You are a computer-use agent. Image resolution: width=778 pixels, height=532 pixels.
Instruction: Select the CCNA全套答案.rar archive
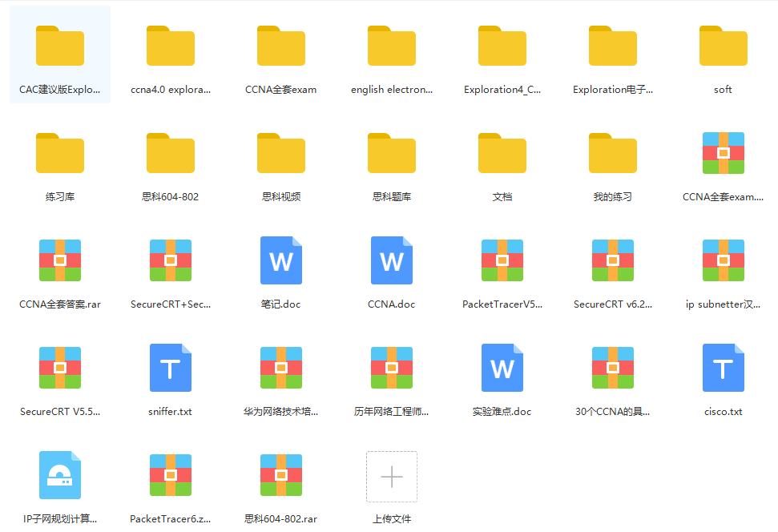[x=60, y=260]
